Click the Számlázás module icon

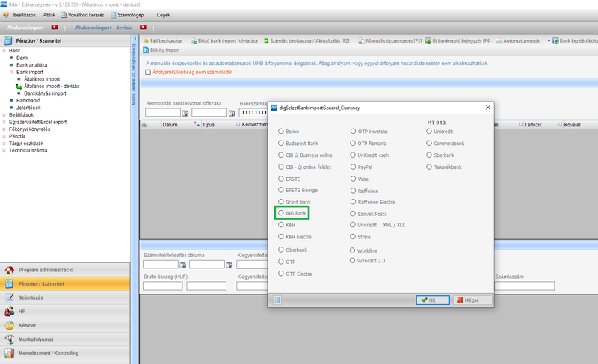[9, 297]
